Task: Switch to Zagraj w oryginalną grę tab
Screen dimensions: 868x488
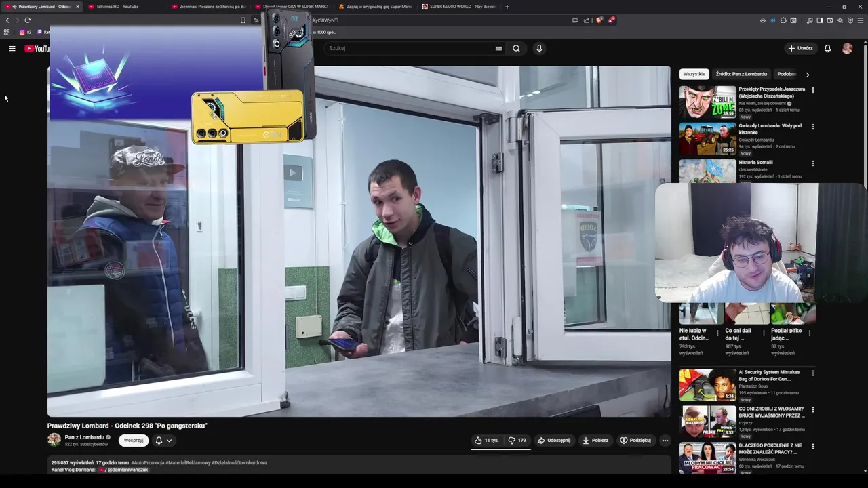Action: tap(375, 7)
